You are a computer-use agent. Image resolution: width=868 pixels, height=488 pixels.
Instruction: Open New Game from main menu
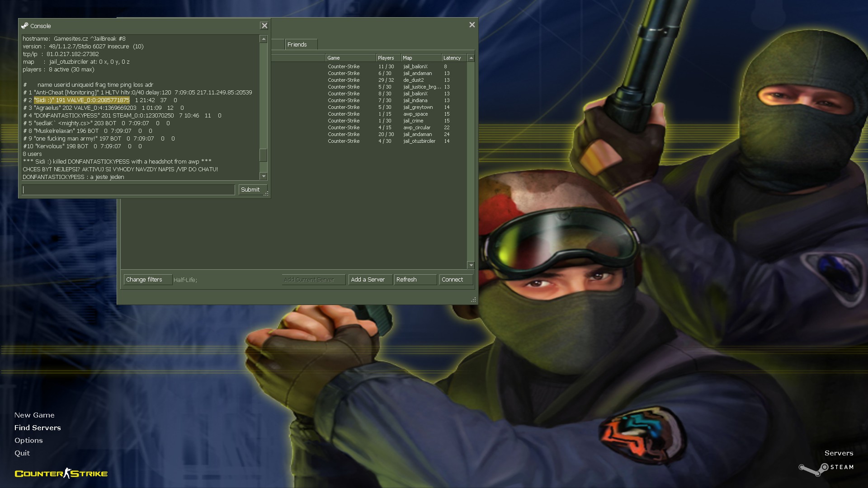click(34, 415)
